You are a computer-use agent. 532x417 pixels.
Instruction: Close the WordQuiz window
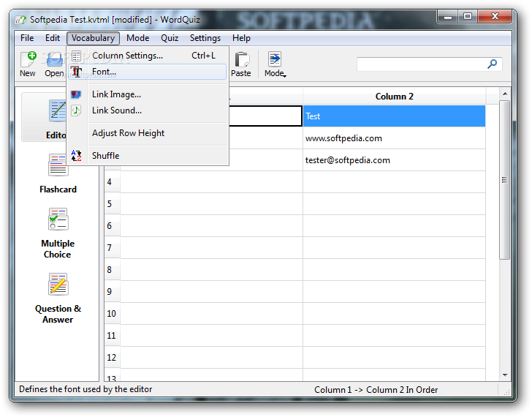coord(494,16)
